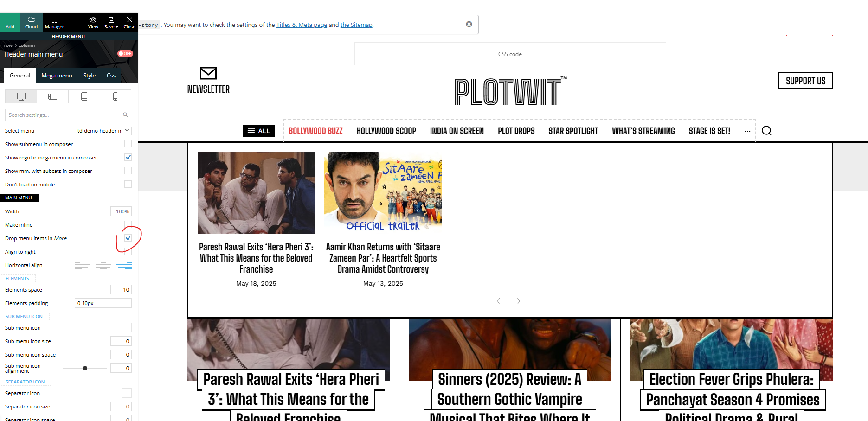868x421 pixels.
Task: Edit the Sub menu icon size field
Action: [121, 341]
